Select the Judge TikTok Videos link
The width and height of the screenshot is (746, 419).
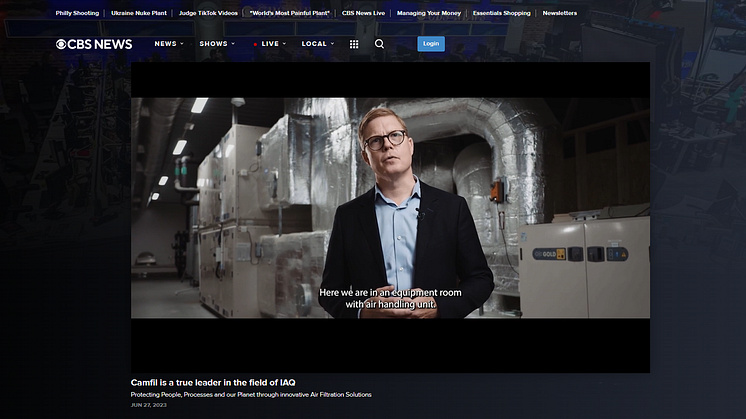coord(208,13)
